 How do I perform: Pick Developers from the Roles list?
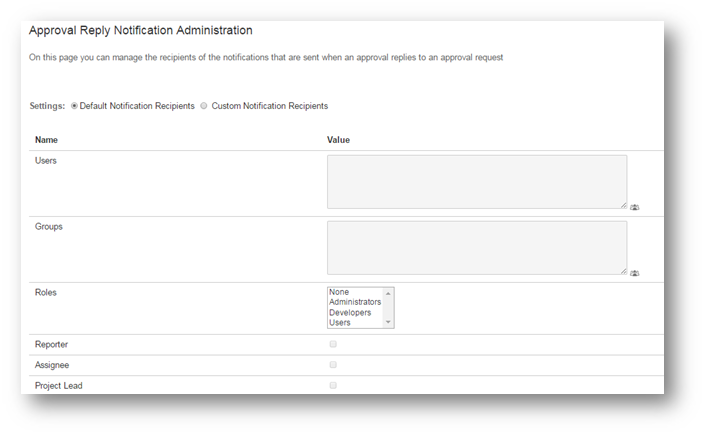coord(350,312)
